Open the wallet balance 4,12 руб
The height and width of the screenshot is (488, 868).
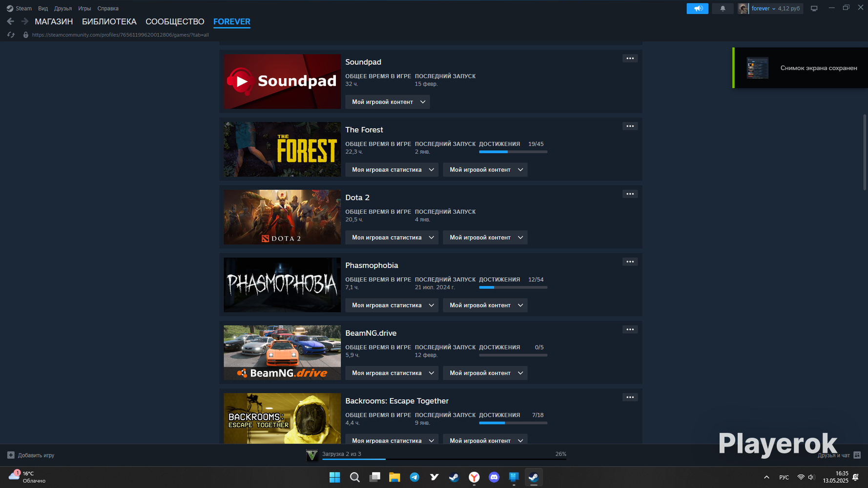pyautogui.click(x=789, y=8)
